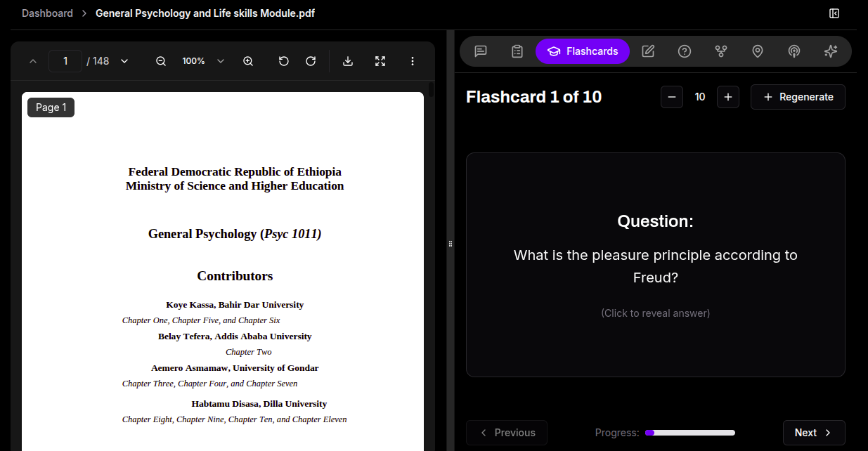
Task: Decrease flashcard count with minus button
Action: pyautogui.click(x=672, y=97)
